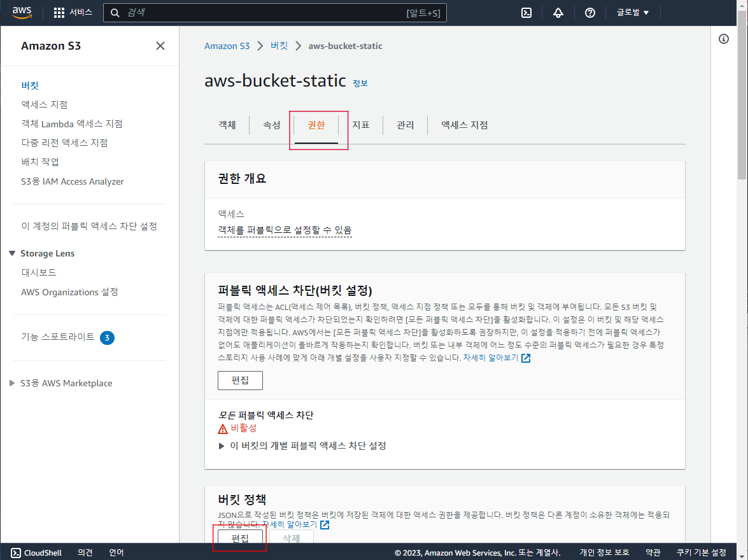Switch to the 속성 tab
748x560 pixels.
click(271, 125)
